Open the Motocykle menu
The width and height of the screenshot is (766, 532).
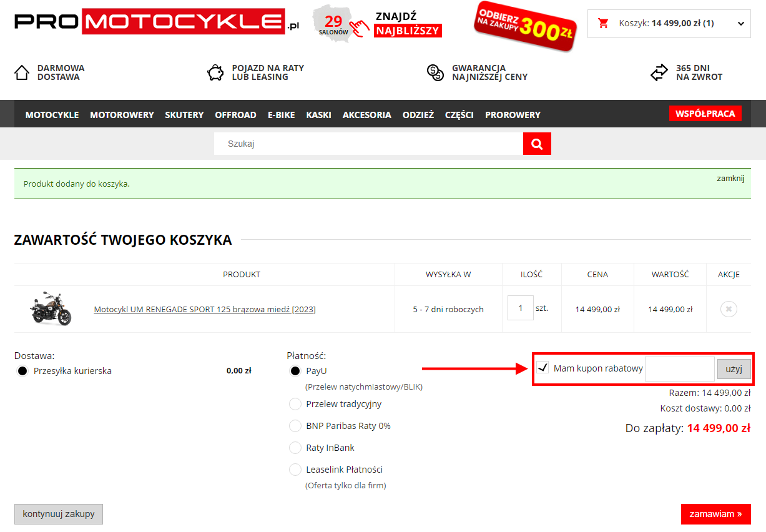click(x=52, y=115)
